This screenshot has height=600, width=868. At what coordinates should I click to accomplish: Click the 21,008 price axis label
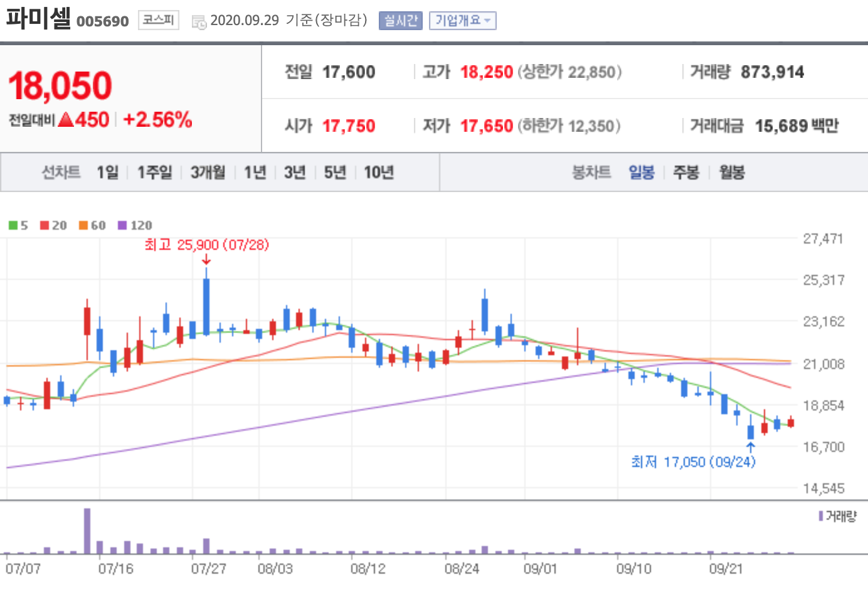[823, 364]
